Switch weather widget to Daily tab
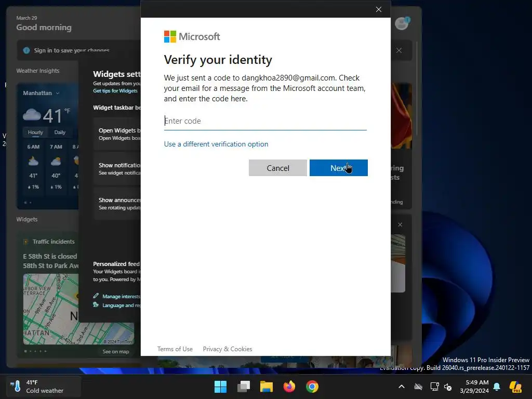The width and height of the screenshot is (532, 399). coord(60,132)
